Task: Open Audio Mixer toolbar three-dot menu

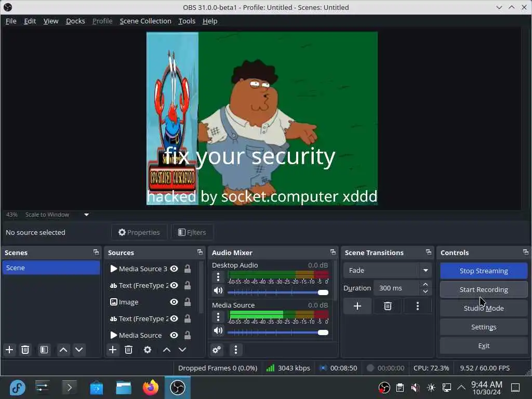Action: pyautogui.click(x=236, y=350)
